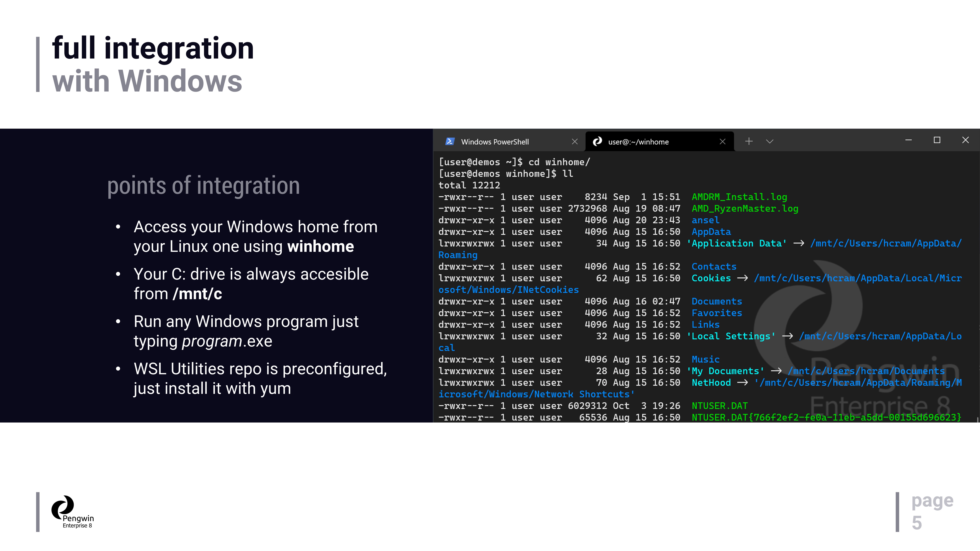Click the PowerShell icon on first tab
The height and width of the screenshot is (551, 980).
click(x=450, y=141)
